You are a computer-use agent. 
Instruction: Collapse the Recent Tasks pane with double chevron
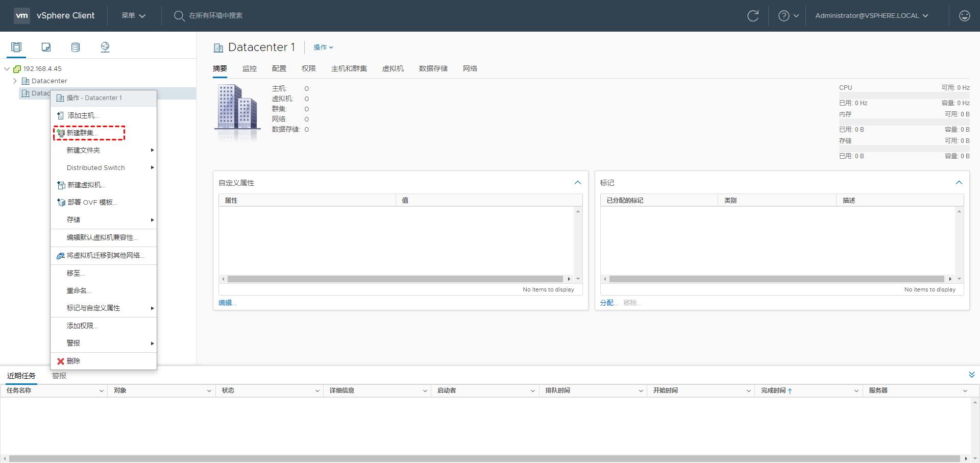pos(971,375)
